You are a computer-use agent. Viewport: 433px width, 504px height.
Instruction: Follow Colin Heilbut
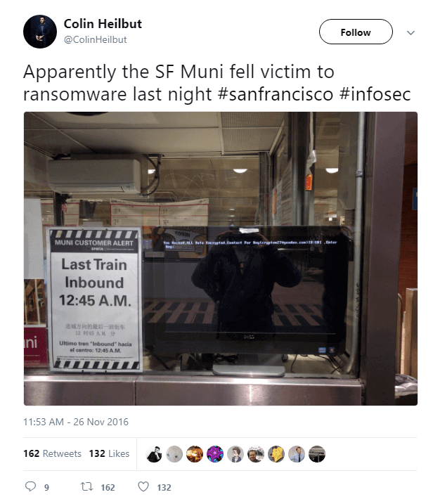click(356, 32)
